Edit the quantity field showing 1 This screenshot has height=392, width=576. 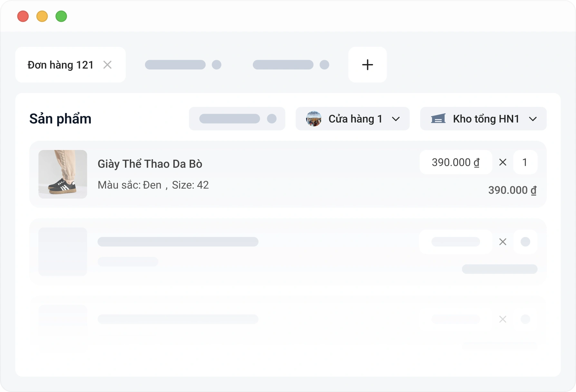pos(525,162)
